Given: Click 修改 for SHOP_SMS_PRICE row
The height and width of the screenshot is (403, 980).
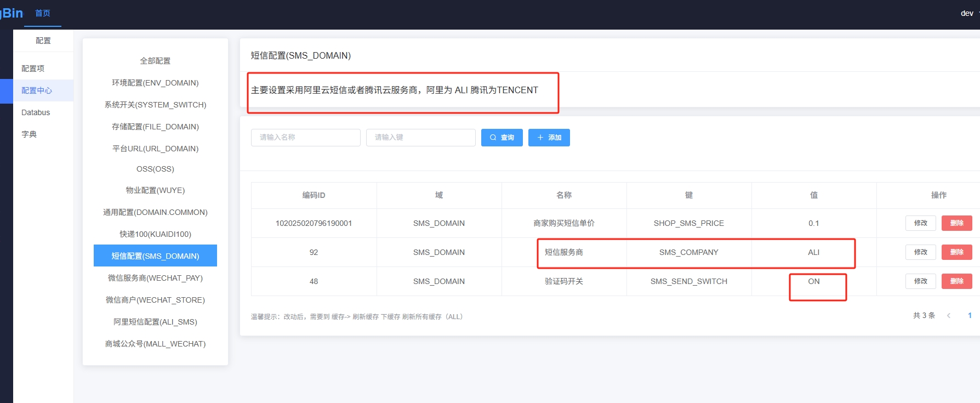Looking at the screenshot, I should [921, 223].
